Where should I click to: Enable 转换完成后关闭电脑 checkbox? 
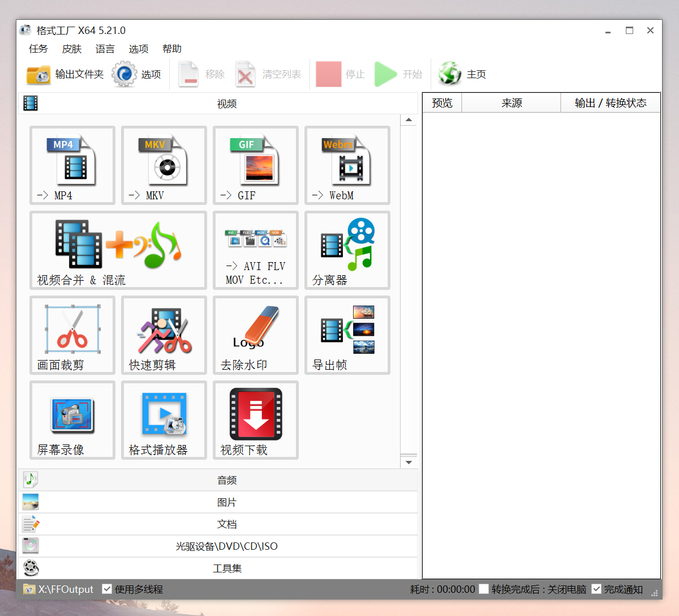tap(484, 589)
